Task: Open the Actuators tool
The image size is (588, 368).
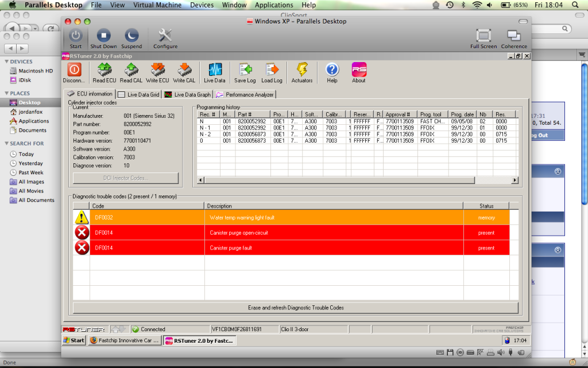Action: (302, 70)
